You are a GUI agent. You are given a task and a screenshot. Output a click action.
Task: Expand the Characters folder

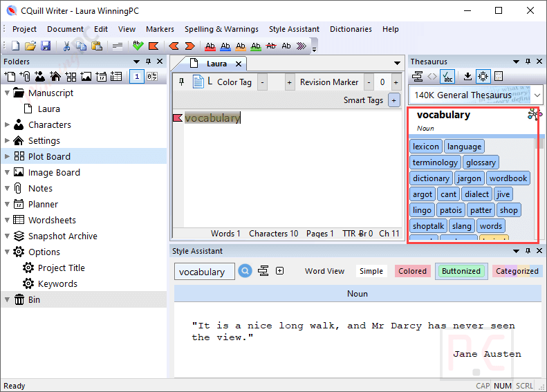(7, 124)
